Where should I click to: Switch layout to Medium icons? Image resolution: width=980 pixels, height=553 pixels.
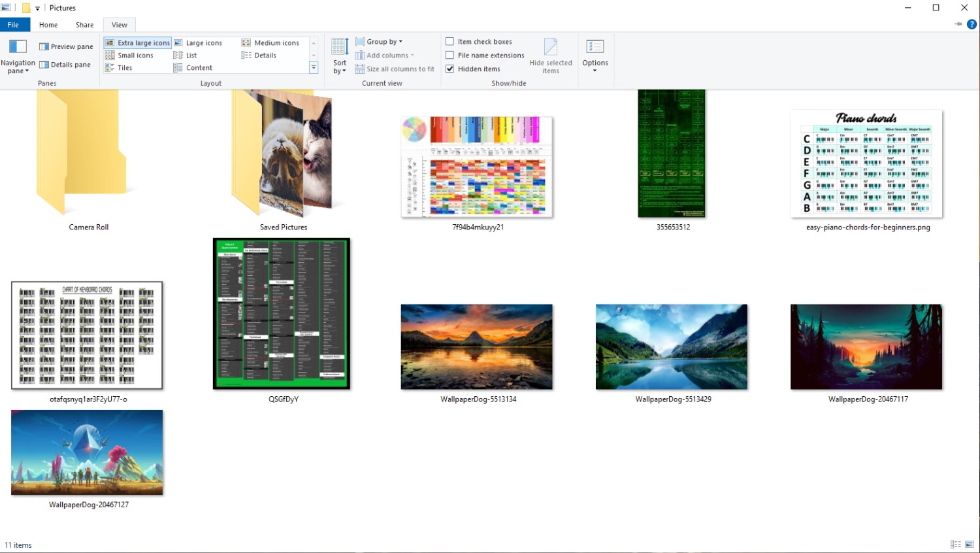click(x=270, y=43)
